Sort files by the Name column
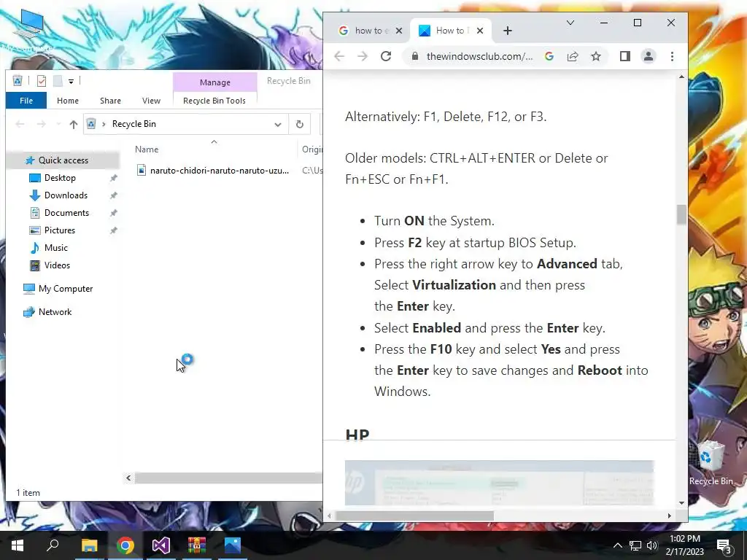 pos(147,149)
